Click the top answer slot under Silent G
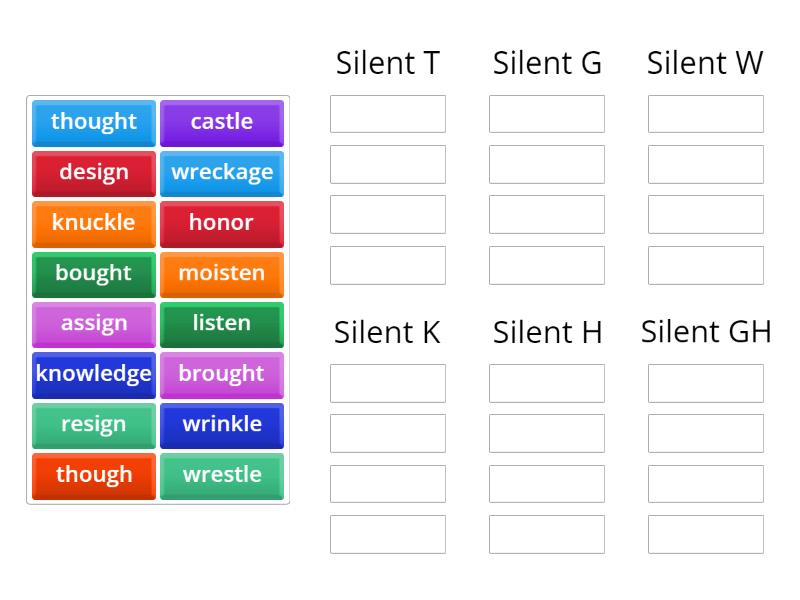The width and height of the screenshot is (800, 600). point(546,113)
